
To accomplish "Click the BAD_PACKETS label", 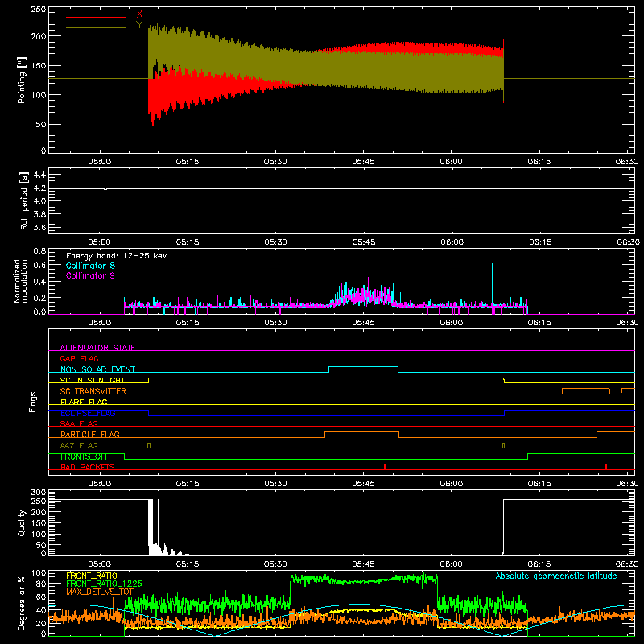I will (88, 467).
